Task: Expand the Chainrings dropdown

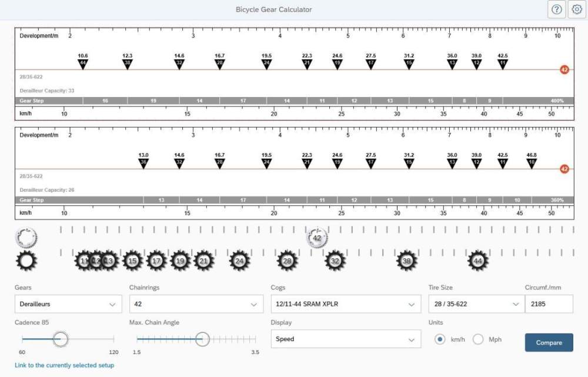Action: click(x=196, y=304)
